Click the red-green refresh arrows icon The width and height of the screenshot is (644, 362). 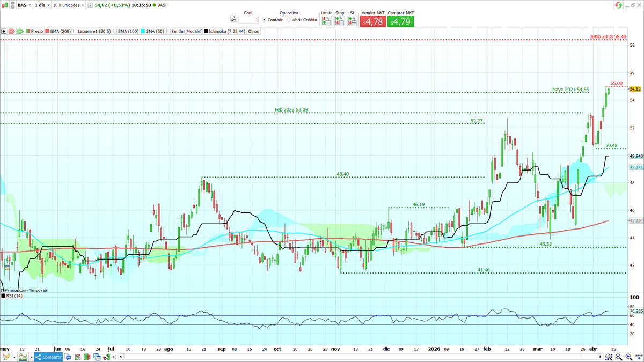tap(619, 5)
